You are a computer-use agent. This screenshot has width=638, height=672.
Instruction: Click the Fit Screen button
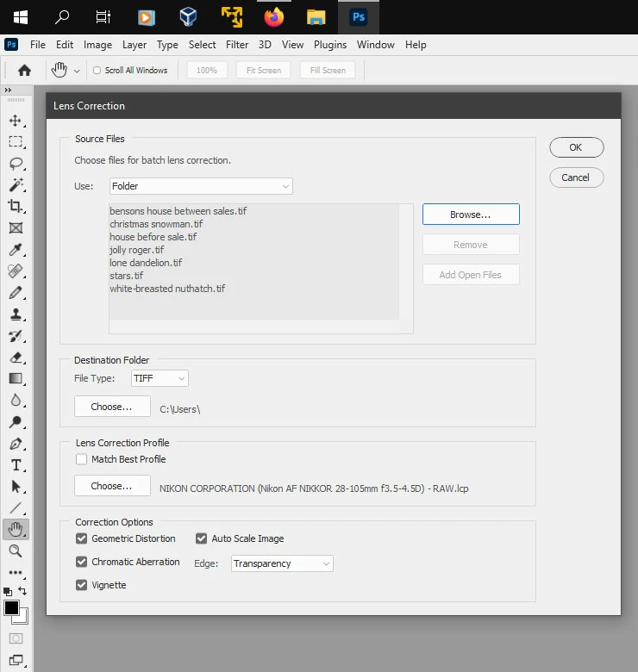click(263, 71)
